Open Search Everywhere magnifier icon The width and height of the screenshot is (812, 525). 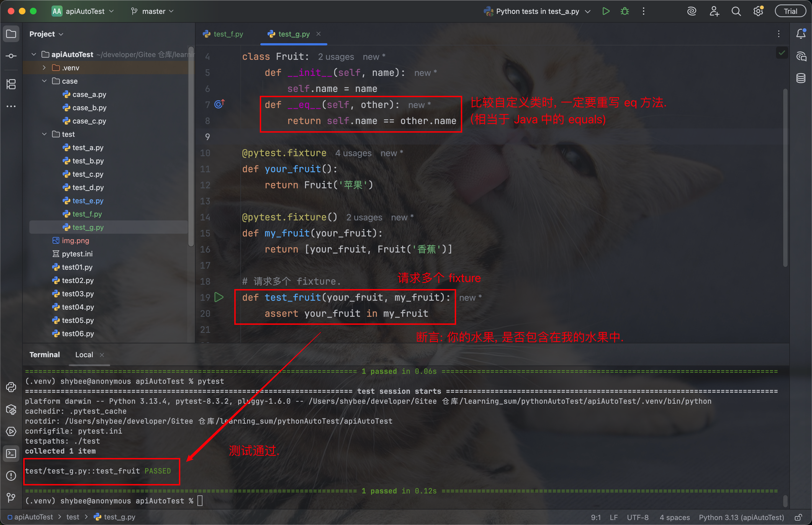coord(736,11)
